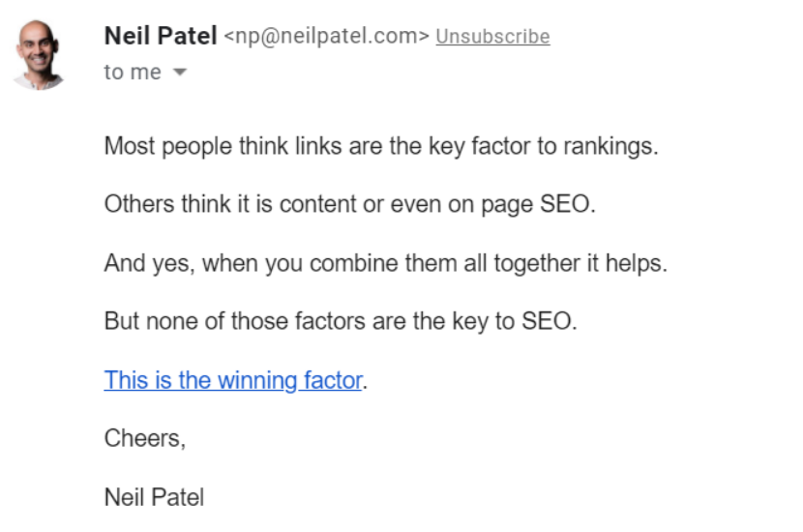Click Neil Patel's profile photo avatar

tap(41, 54)
